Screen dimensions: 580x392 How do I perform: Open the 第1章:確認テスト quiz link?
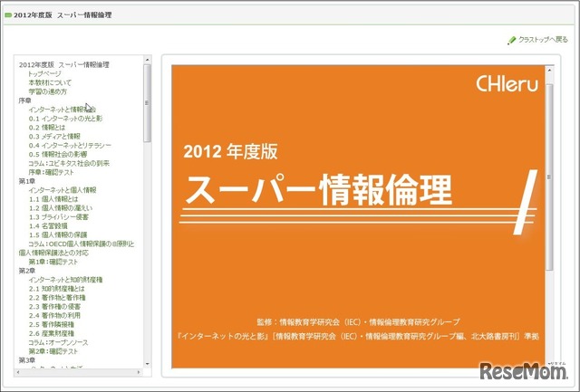[56, 261]
